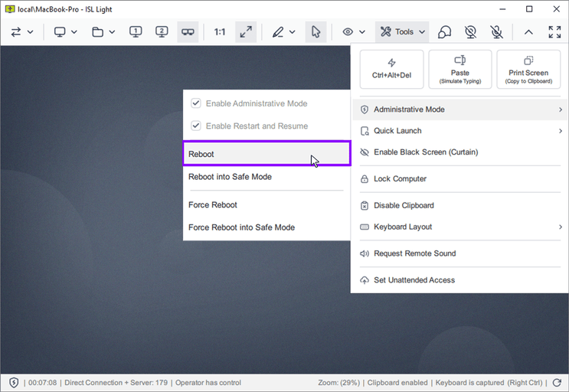This screenshot has height=392, width=569.
Task: Toggle fit-to-window scaling arrows icon
Action: (x=246, y=32)
